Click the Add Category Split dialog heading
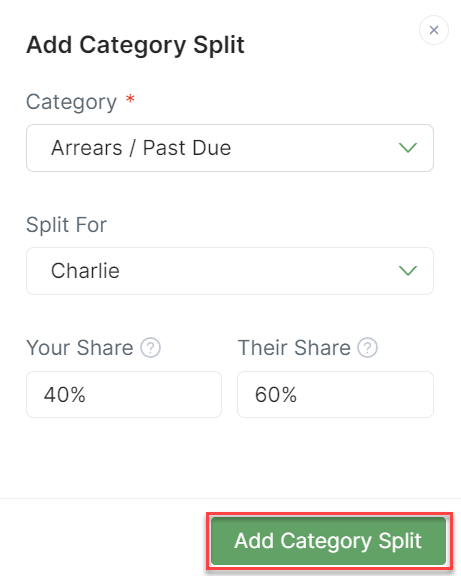The width and height of the screenshot is (461, 576). [136, 46]
